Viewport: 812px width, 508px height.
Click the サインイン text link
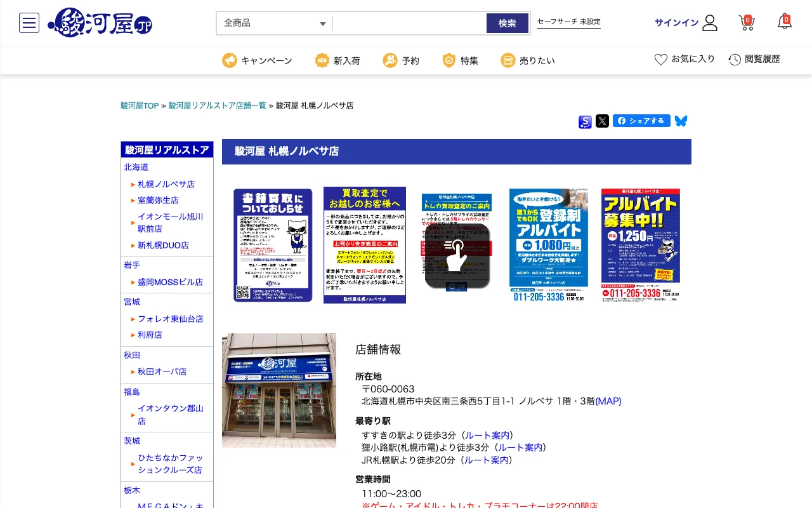[676, 23]
